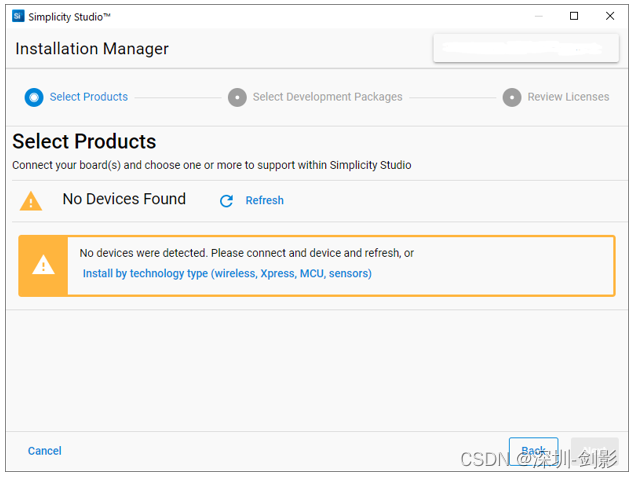Click the Review Licenses step circle
633x478 pixels.
point(512,97)
